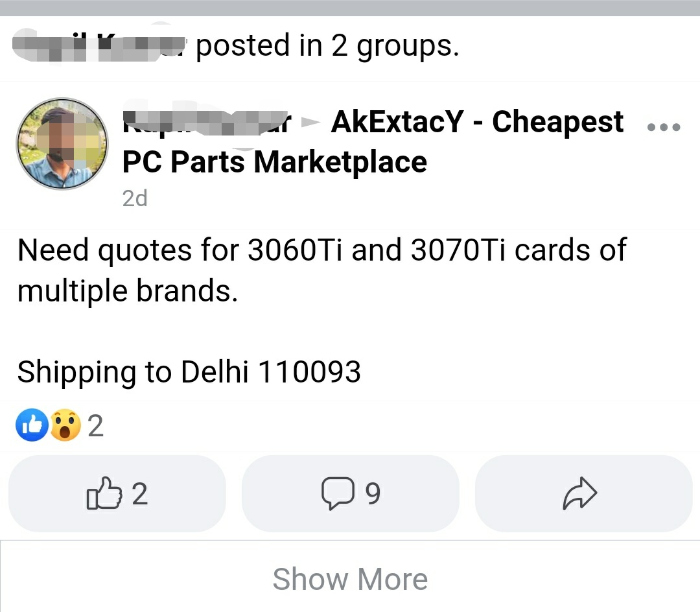
Task: View the reactions count of 2
Action: coord(95,426)
